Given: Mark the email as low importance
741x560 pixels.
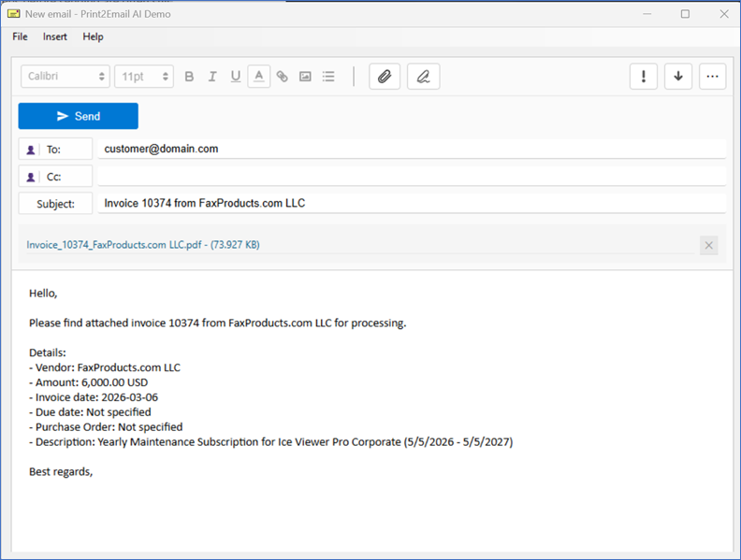Looking at the screenshot, I should 678,77.
